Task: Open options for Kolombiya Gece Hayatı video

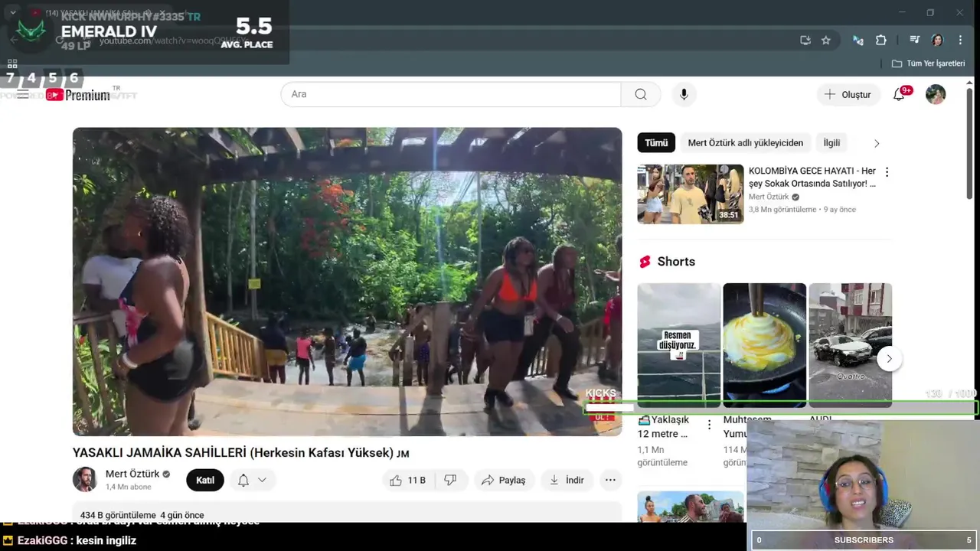Action: pyautogui.click(x=887, y=172)
